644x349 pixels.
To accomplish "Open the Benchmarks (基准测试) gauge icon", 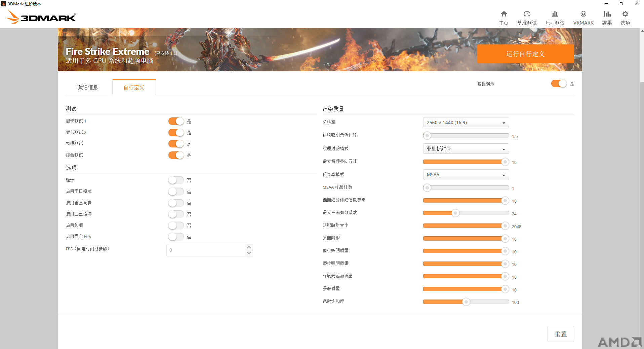I will pos(527,14).
